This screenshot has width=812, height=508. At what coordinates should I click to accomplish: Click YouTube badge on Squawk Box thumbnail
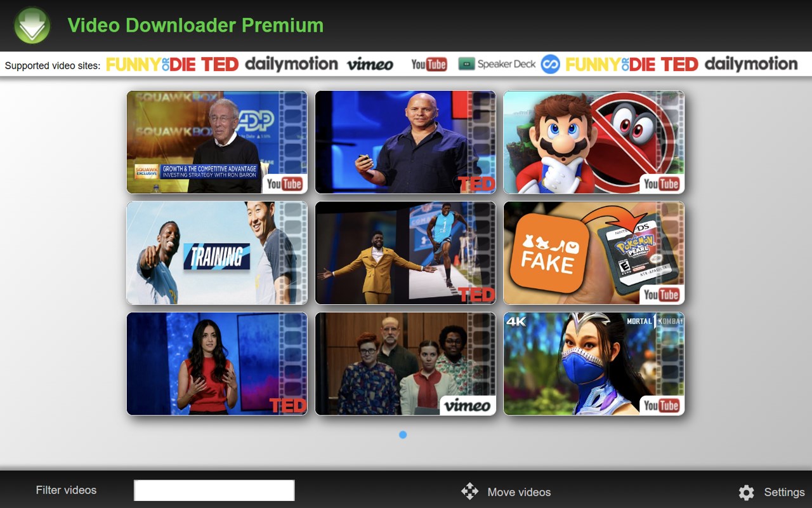pos(284,184)
